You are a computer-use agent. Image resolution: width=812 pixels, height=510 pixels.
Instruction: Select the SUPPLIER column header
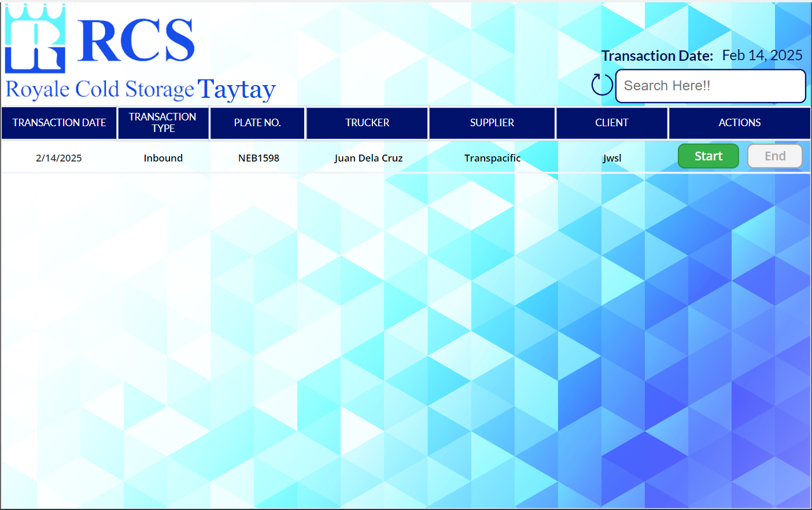(x=492, y=123)
